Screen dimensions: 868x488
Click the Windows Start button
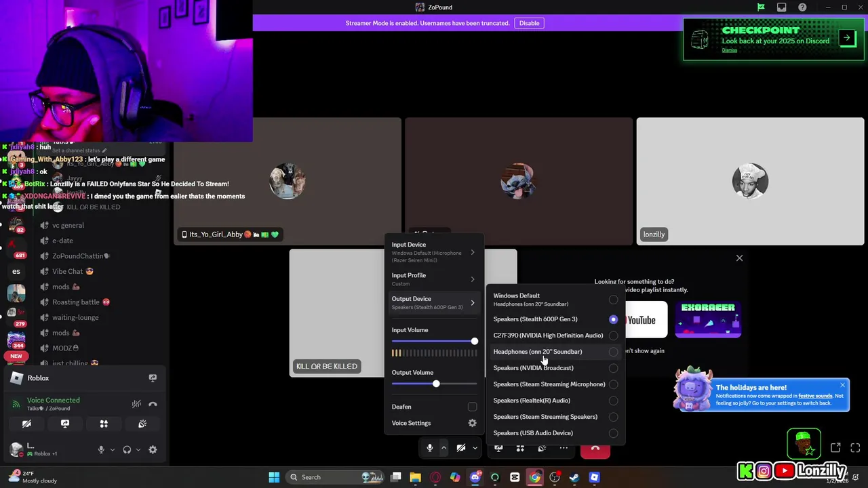pyautogui.click(x=274, y=477)
